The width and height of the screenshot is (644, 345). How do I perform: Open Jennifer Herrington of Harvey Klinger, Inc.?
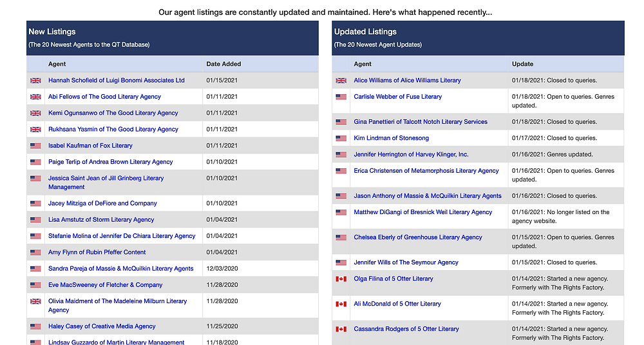pyautogui.click(x=411, y=154)
